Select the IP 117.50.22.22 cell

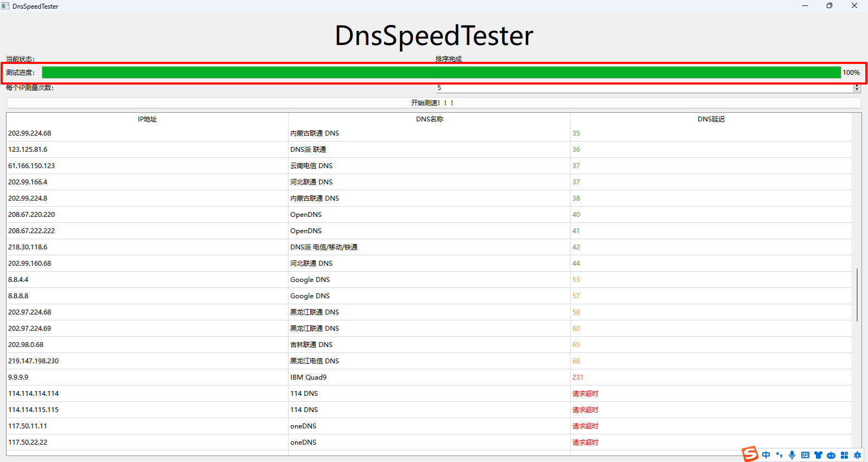tap(147, 442)
